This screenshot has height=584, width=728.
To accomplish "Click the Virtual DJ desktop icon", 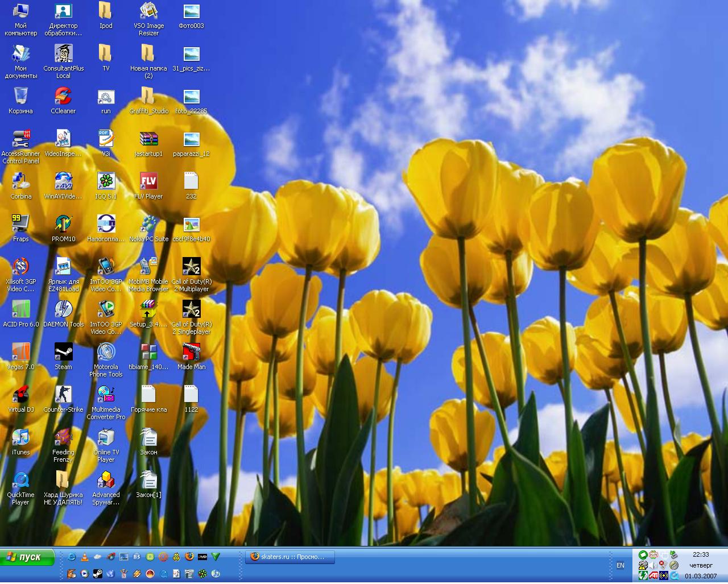I will point(20,396).
